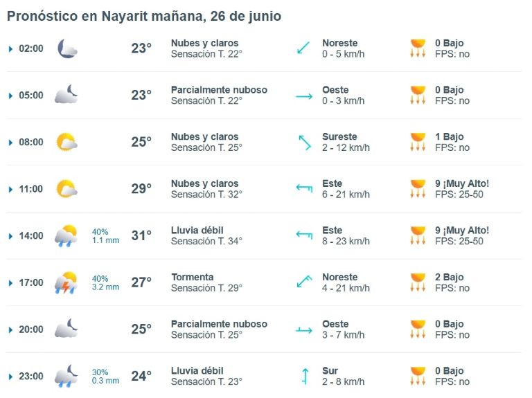Click the 40% 3.2 mm precipitation at 17:00
Image resolution: width=532 pixels, height=398 pixels.
coord(105,282)
